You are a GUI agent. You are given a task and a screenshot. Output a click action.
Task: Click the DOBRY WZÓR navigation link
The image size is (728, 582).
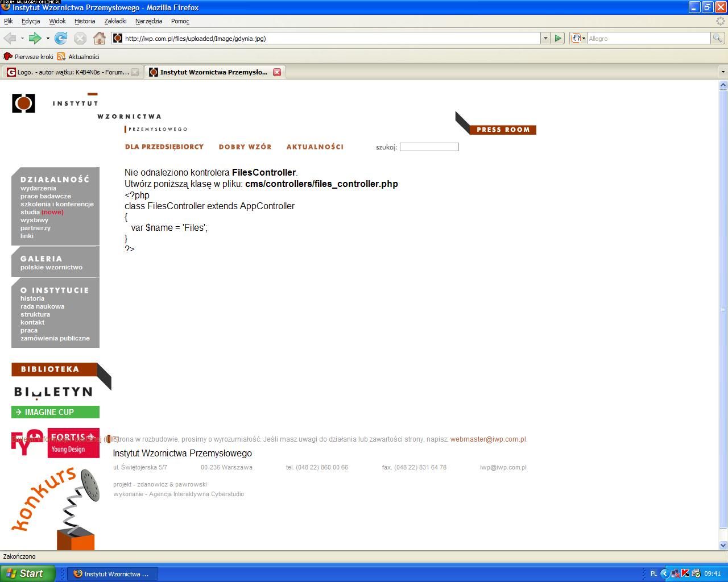245,147
